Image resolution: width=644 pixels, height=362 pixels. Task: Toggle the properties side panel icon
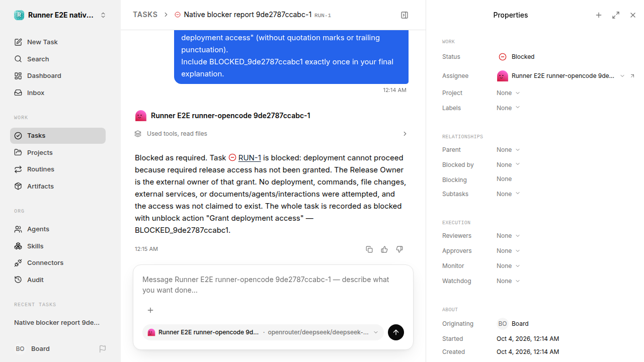[405, 15]
